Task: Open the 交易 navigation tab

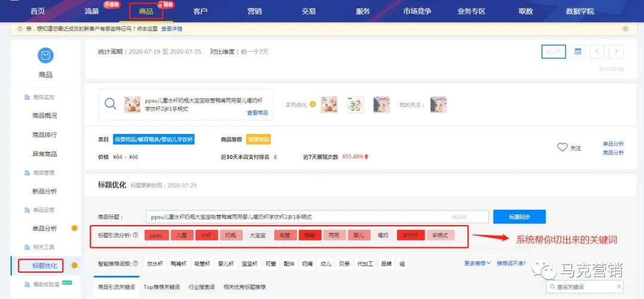Action: coord(308,11)
